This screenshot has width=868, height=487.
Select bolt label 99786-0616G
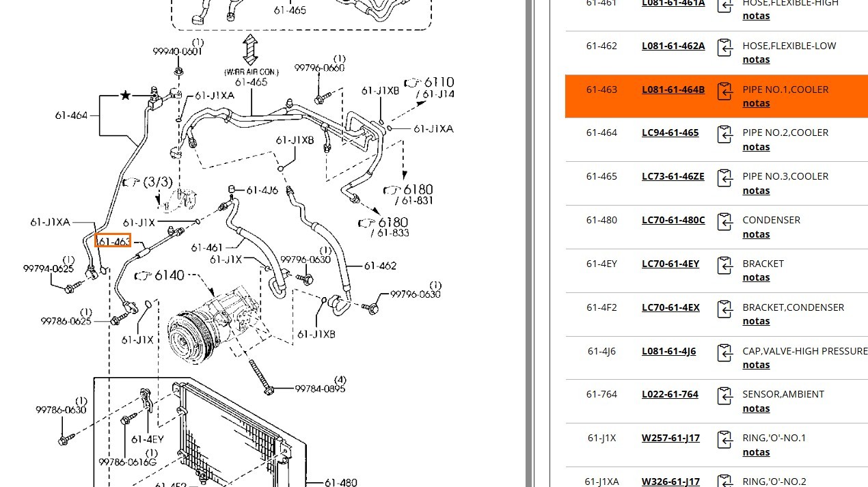(128, 462)
